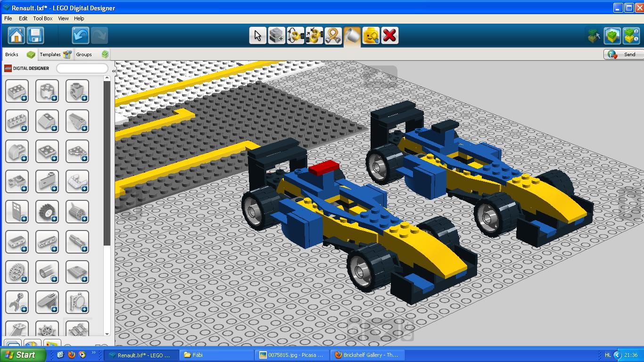Open the signpost decoration pieces category
The height and width of the screenshot is (362, 644).
[x=77, y=302]
